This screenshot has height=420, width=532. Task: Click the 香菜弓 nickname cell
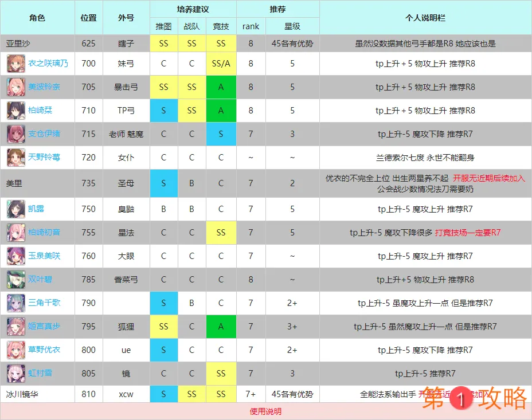(126, 279)
